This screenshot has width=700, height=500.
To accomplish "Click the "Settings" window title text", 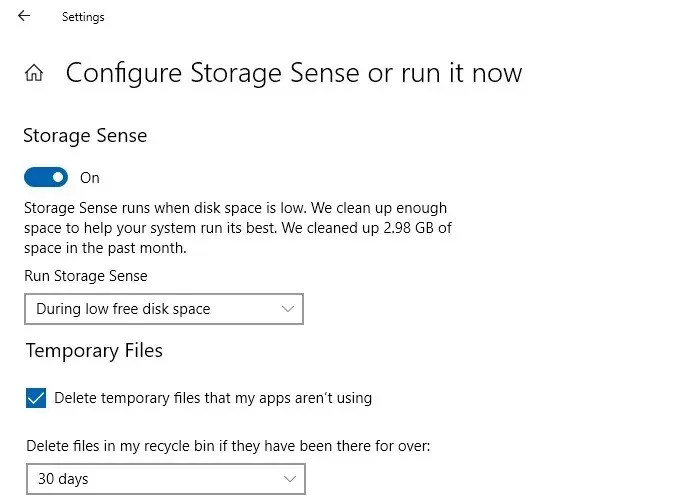I will tap(83, 17).
